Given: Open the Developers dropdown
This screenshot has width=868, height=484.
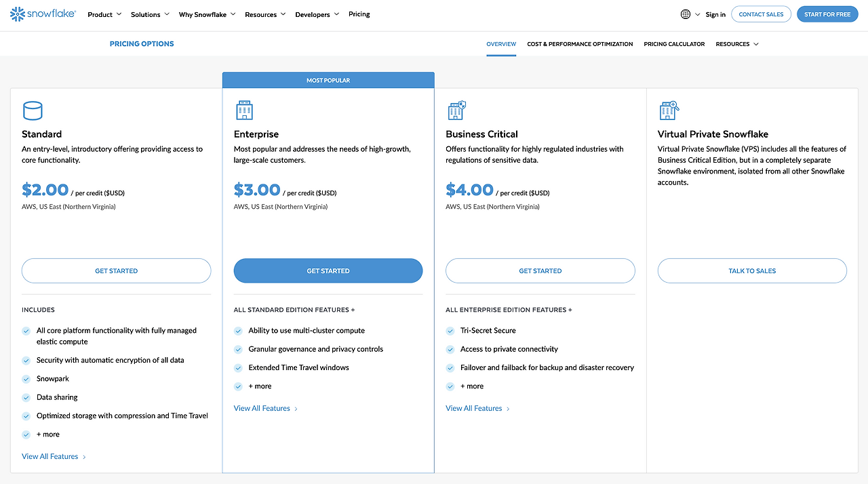Looking at the screenshot, I should 317,14.
